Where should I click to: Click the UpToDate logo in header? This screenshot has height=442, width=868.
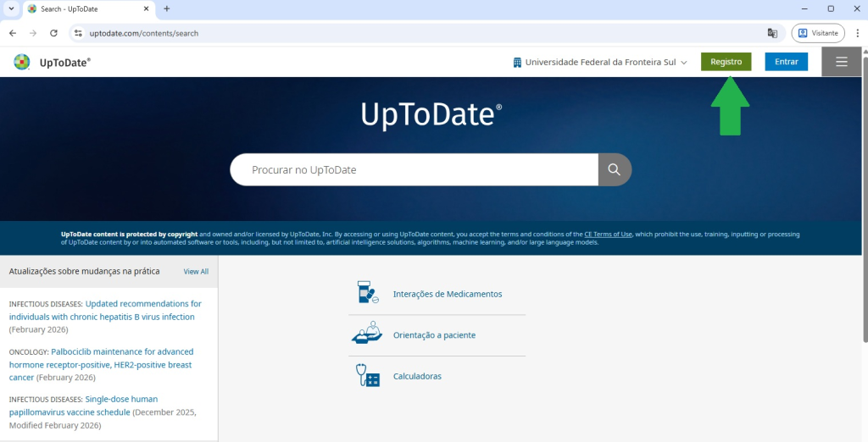[53, 62]
